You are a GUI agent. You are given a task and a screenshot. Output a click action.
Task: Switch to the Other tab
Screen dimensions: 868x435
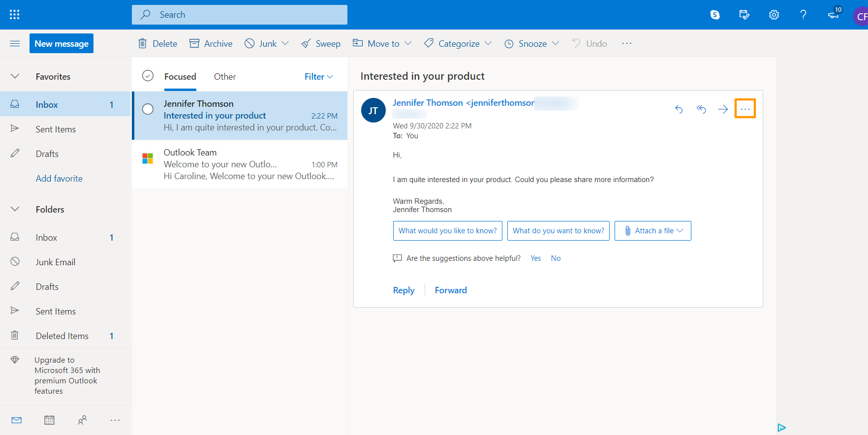coord(225,77)
